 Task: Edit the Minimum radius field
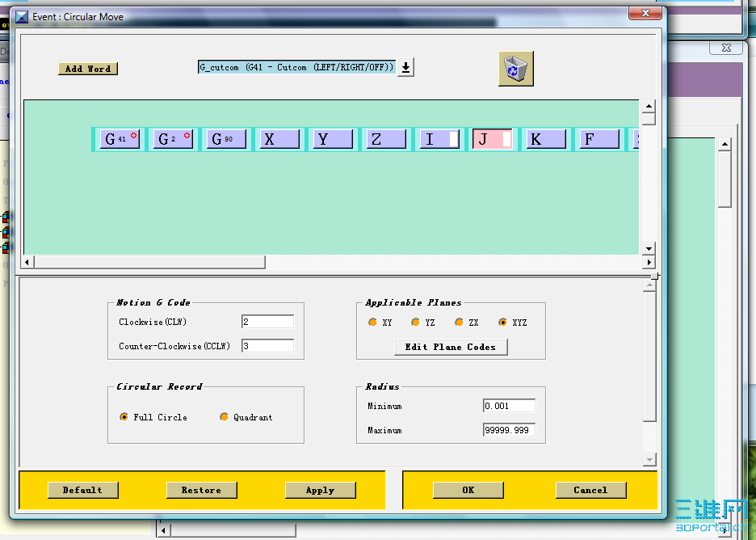[509, 406]
